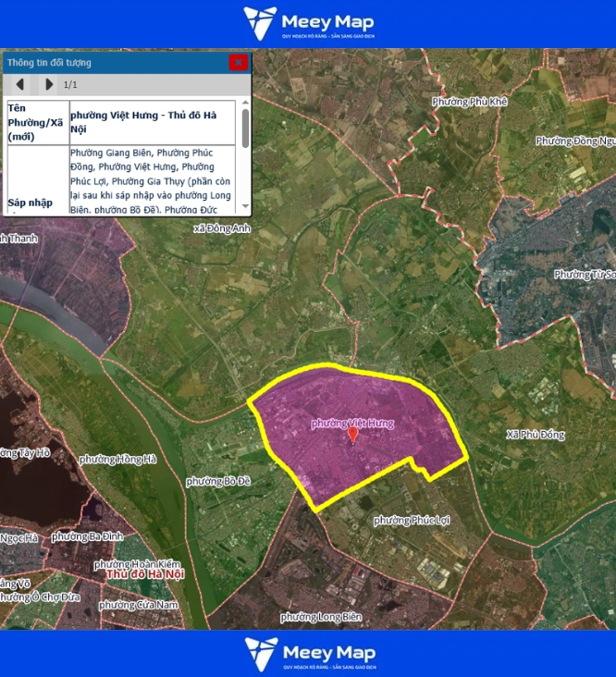Image resolution: width=616 pixels, height=677 pixels.
Task: Click the Meey Map logo in bottom footer
Action: (x=309, y=653)
